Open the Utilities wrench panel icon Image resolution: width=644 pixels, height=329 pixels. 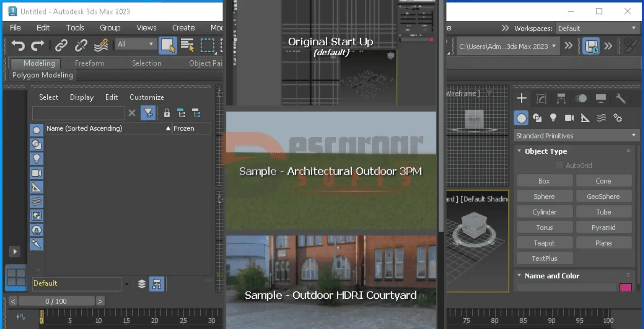point(620,98)
